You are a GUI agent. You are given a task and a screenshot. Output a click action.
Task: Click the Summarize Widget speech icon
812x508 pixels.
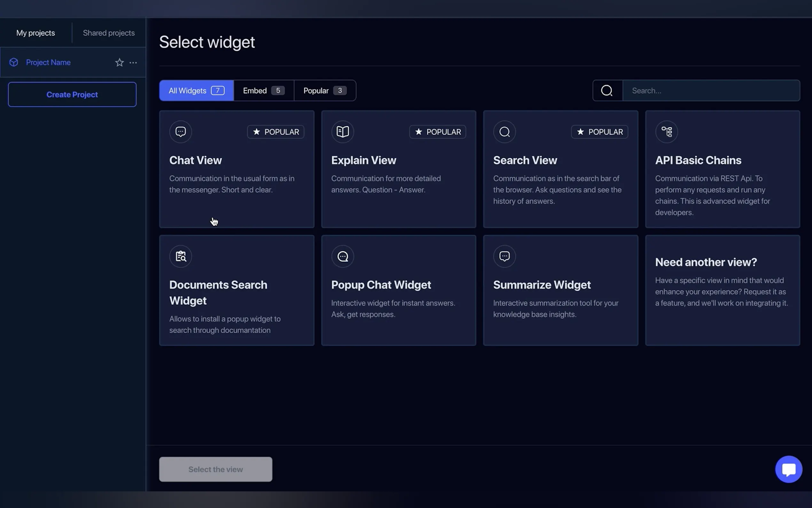click(x=504, y=256)
